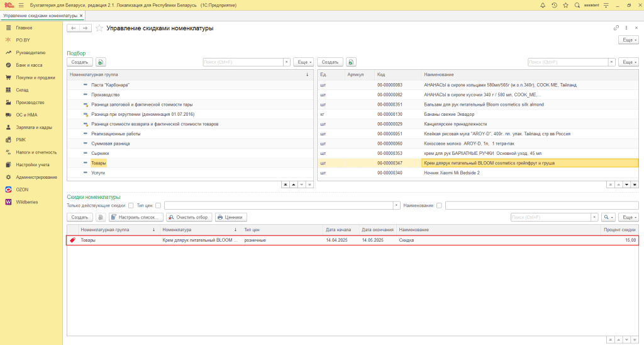
Task: Click search field in nomenclature list
Action: tap(568, 62)
